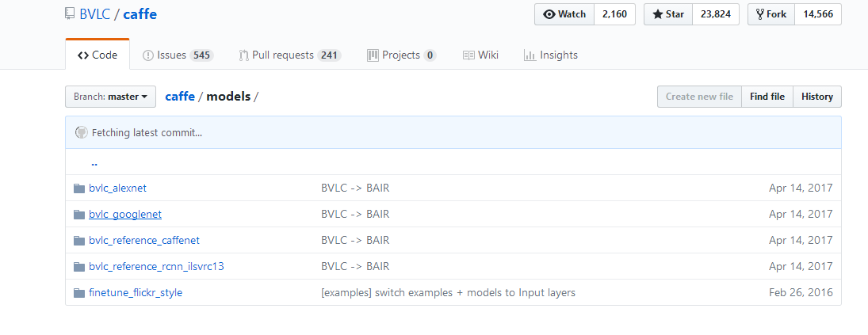Click Fetching latest commit text
Viewport: 868px width, 335px height.
point(147,133)
